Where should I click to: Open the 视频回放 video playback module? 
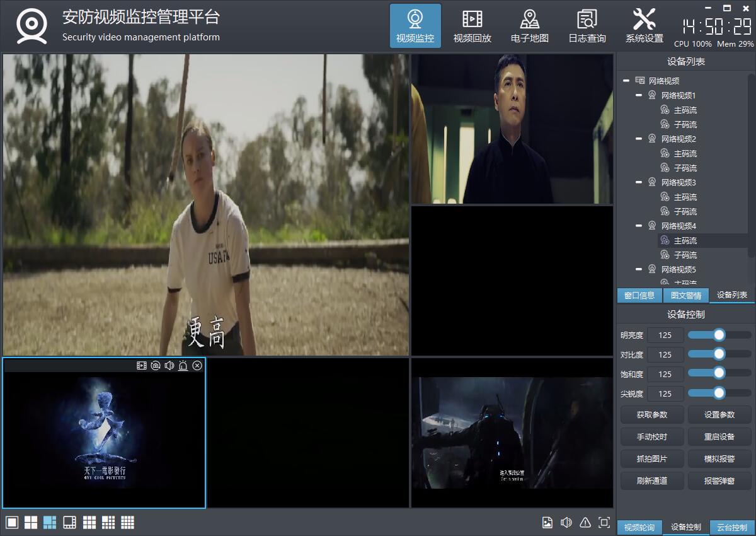[x=472, y=26]
